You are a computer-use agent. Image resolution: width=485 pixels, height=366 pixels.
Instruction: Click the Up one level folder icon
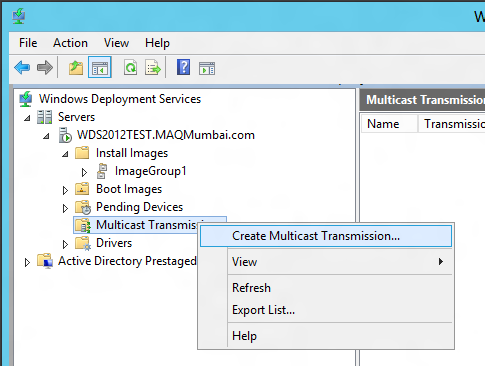click(x=76, y=68)
